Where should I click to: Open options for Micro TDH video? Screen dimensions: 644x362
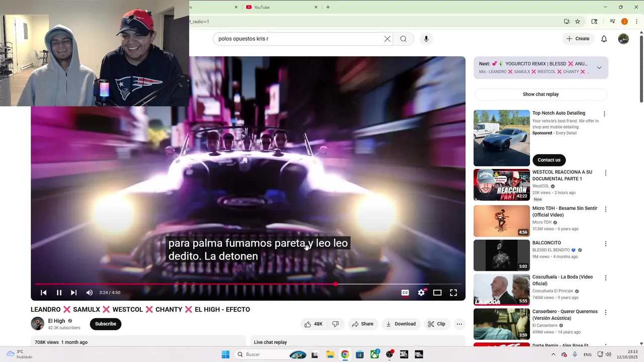[x=606, y=209]
